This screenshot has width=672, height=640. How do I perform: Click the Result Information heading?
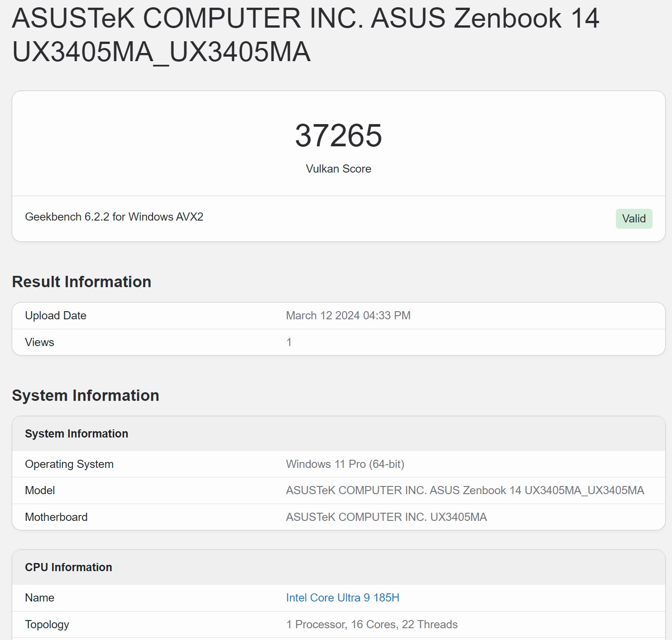82,282
